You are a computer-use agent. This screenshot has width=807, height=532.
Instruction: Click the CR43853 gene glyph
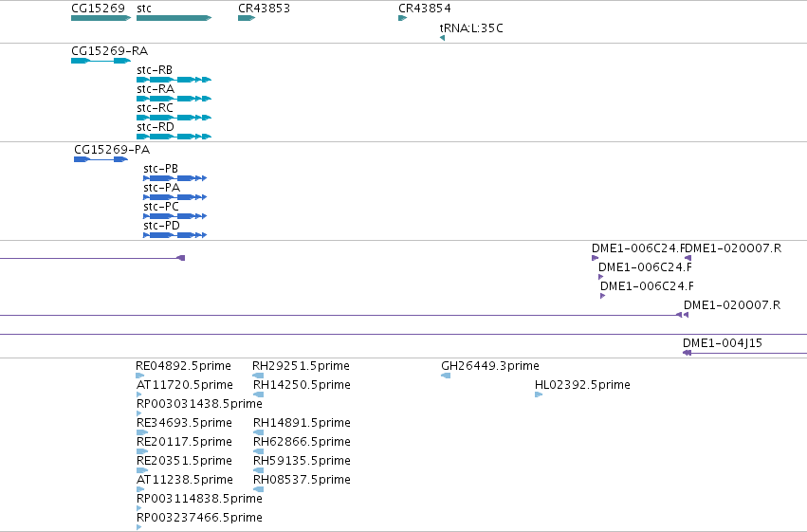247,18
